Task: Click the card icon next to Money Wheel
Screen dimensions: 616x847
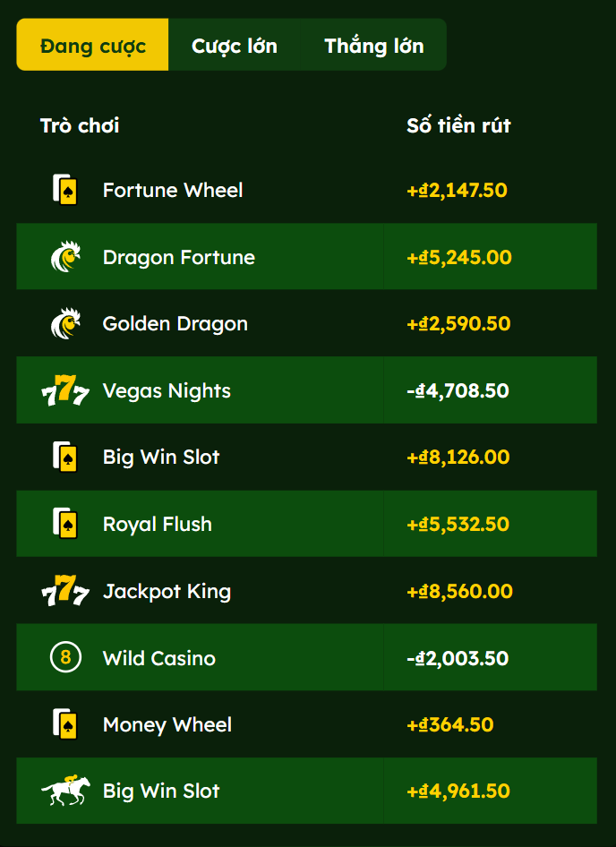Action: point(65,724)
